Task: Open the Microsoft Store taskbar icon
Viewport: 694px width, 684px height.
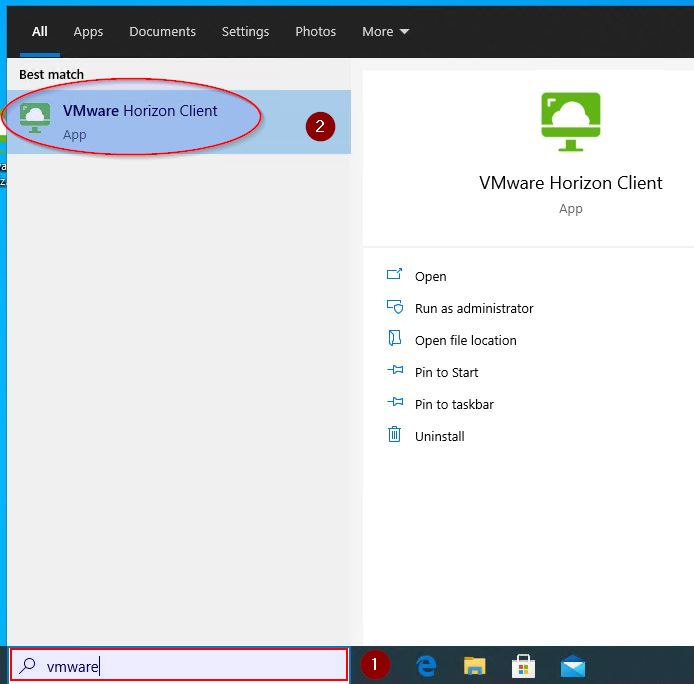Action: pyautogui.click(x=523, y=666)
